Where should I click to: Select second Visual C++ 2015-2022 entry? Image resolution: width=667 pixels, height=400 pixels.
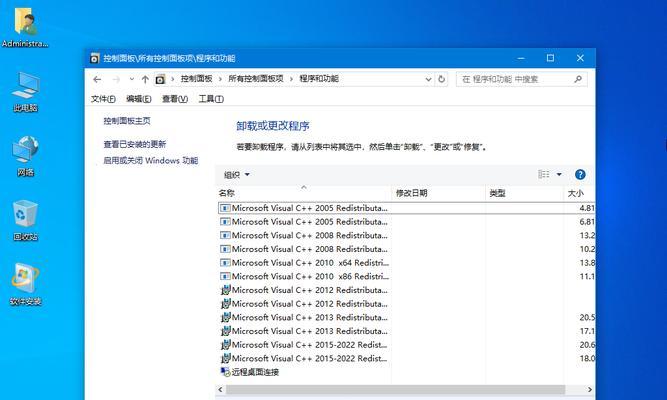[x=406, y=358]
